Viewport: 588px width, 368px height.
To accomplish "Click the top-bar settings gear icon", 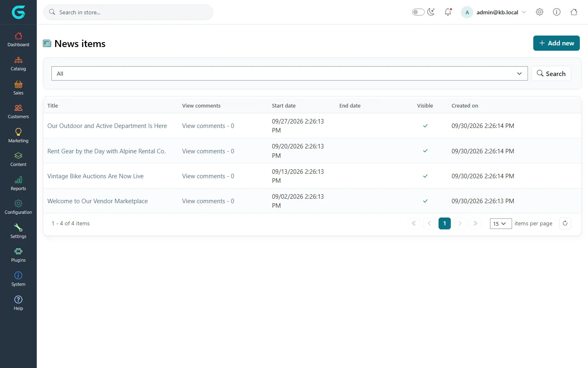I will pyautogui.click(x=539, y=12).
